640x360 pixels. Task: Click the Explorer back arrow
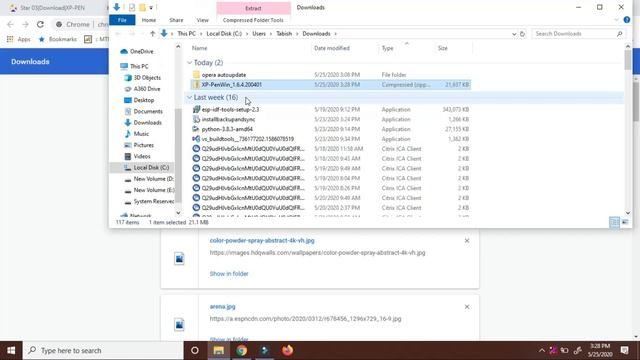pyautogui.click(x=118, y=34)
